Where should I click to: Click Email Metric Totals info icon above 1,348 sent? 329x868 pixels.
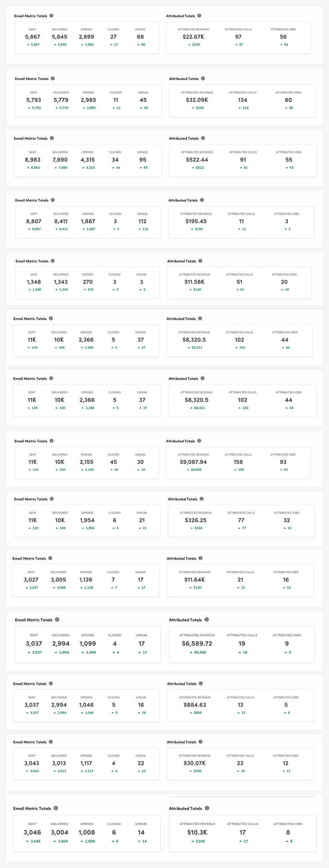[x=53, y=261]
